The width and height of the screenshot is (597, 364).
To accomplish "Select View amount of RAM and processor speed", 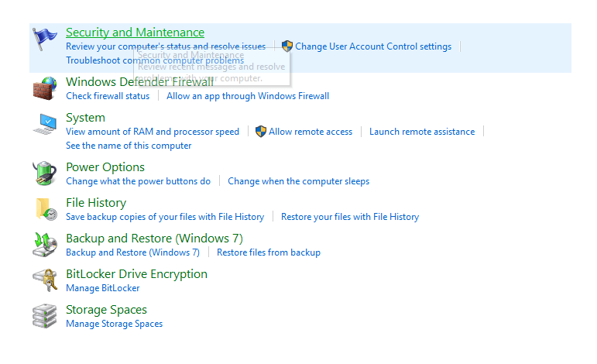I will point(153,132).
